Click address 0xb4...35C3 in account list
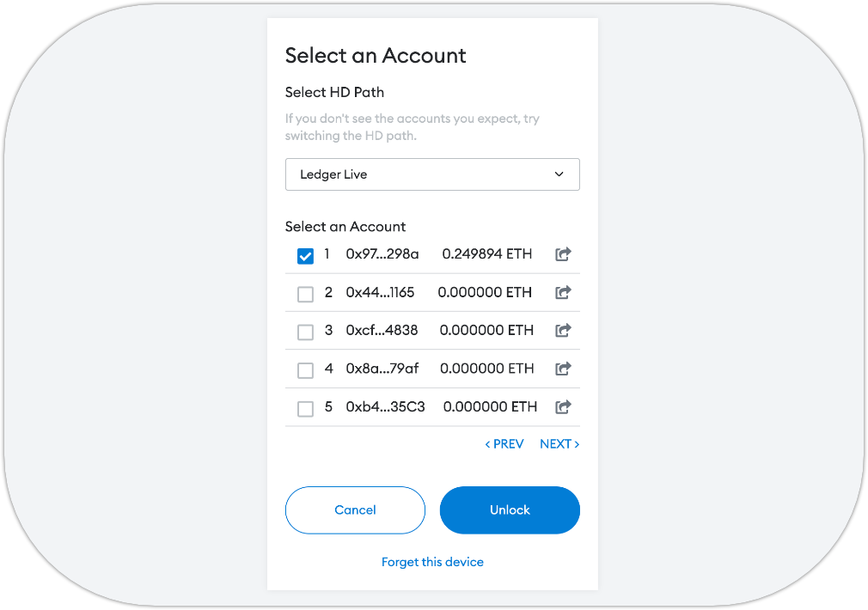This screenshot has height=610, width=868. (x=385, y=407)
